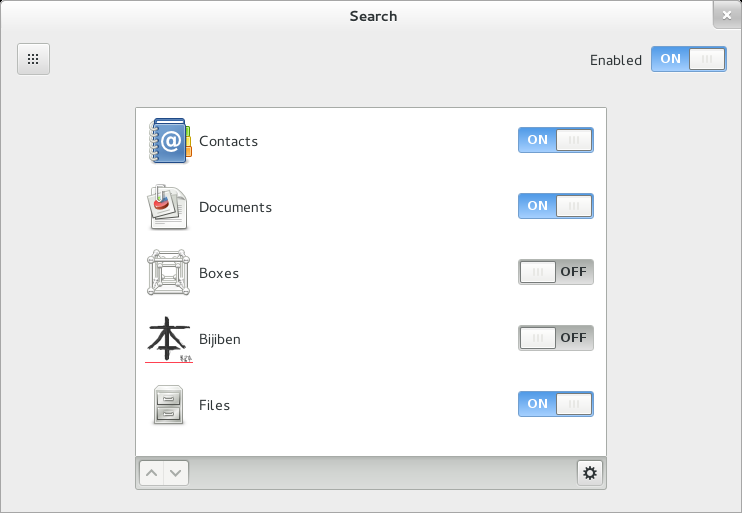Select the Contacts row label
This screenshot has width=742, height=513.
[x=229, y=141]
